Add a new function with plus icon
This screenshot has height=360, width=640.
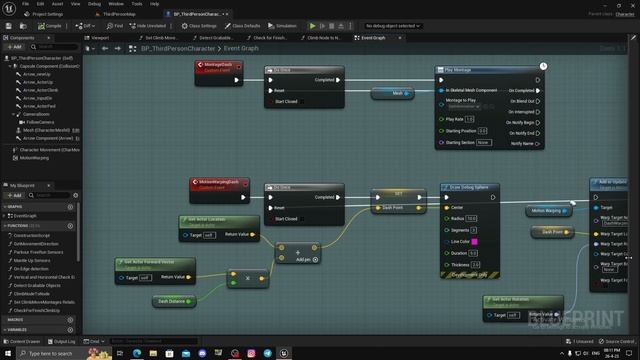coord(70,226)
